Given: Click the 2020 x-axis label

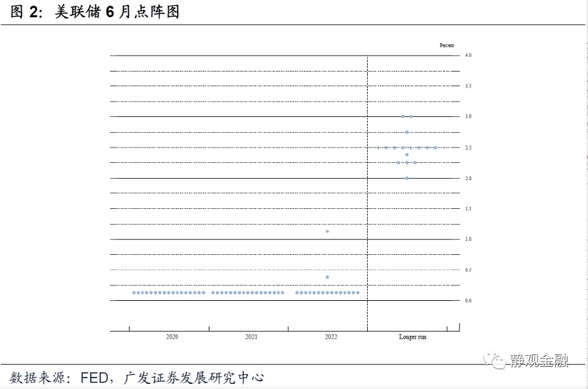Looking at the screenshot, I should pyautogui.click(x=172, y=337).
